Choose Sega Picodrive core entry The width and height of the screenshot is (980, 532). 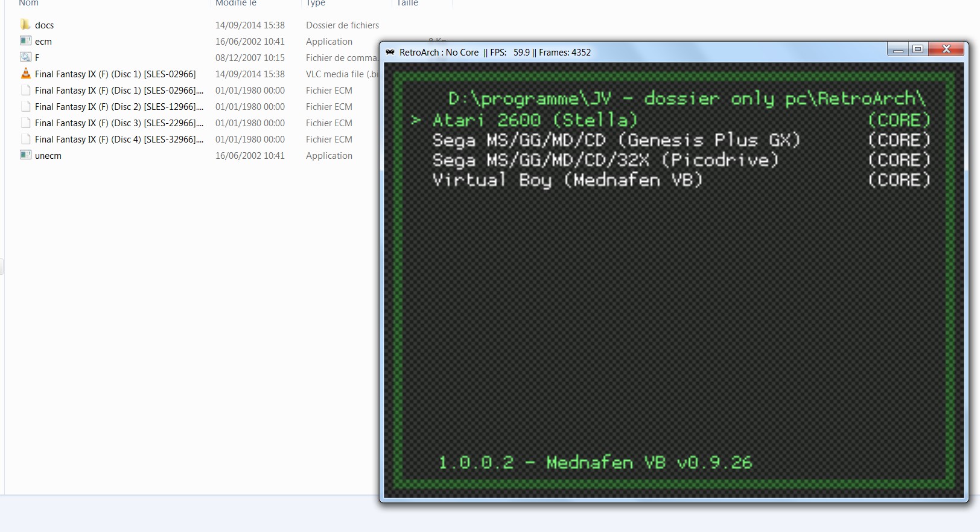[605, 160]
